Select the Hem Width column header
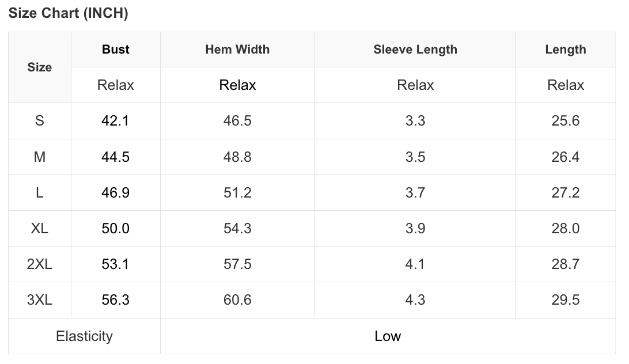 pos(237,50)
